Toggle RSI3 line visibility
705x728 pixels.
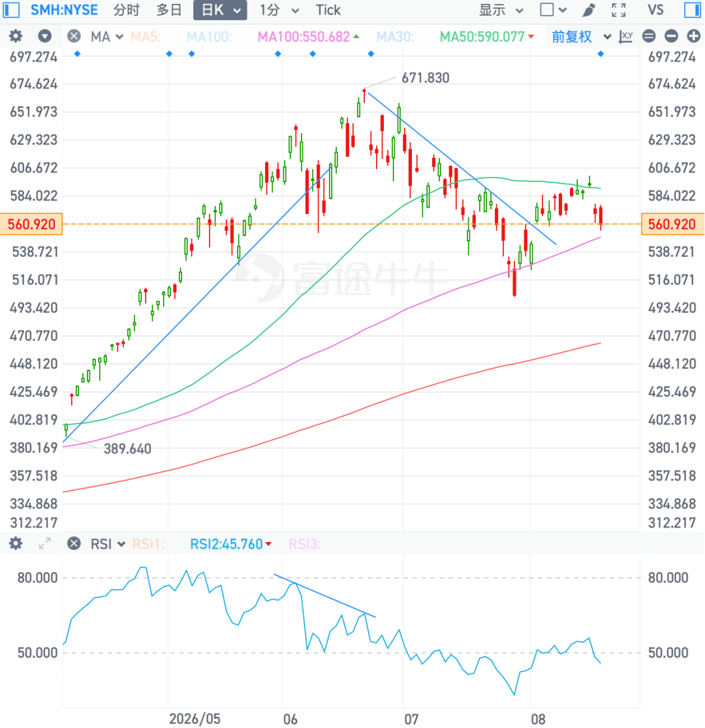(304, 543)
